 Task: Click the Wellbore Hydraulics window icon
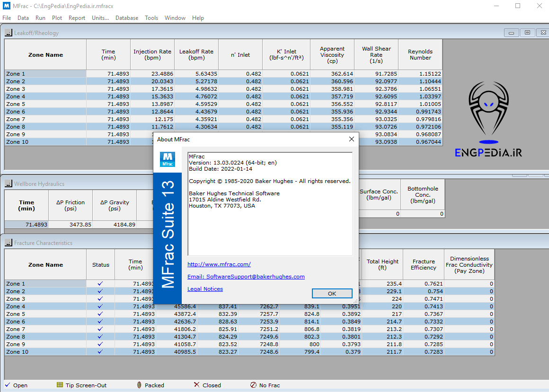[x=9, y=183]
